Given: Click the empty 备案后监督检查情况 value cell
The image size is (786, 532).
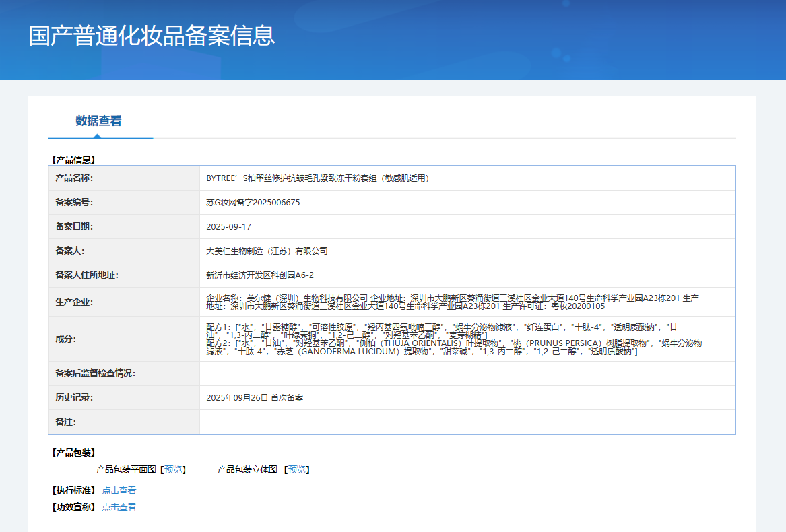Looking at the screenshot, I should (467, 373).
